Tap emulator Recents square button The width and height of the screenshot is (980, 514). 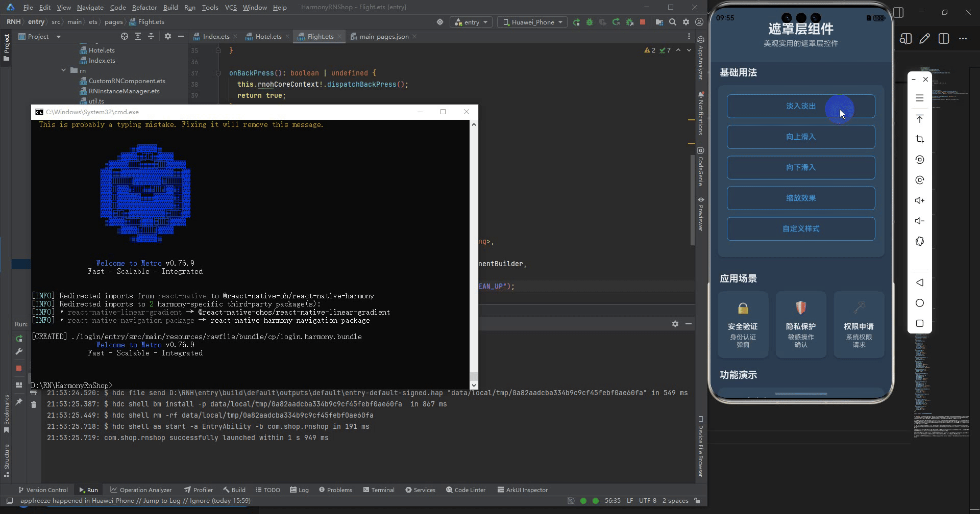pyautogui.click(x=920, y=323)
